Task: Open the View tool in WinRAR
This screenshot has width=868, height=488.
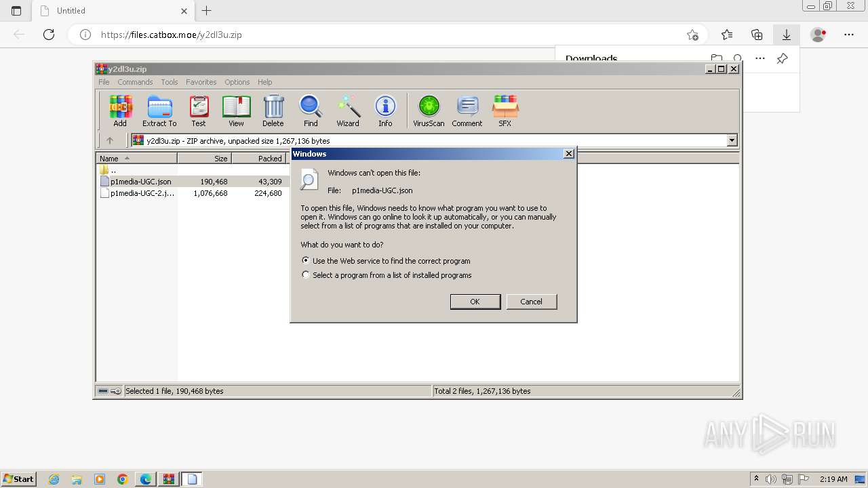Action: coord(236,110)
